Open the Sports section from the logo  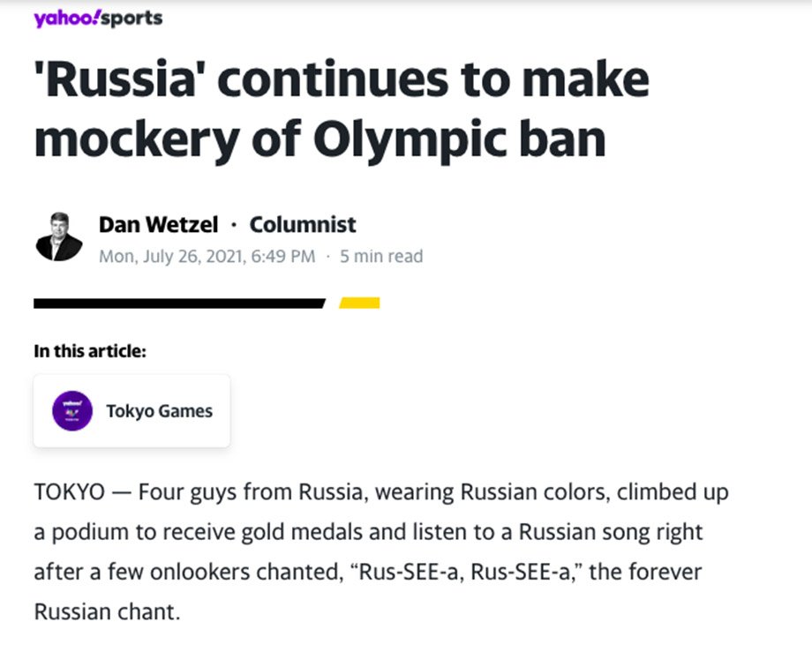click(132, 19)
